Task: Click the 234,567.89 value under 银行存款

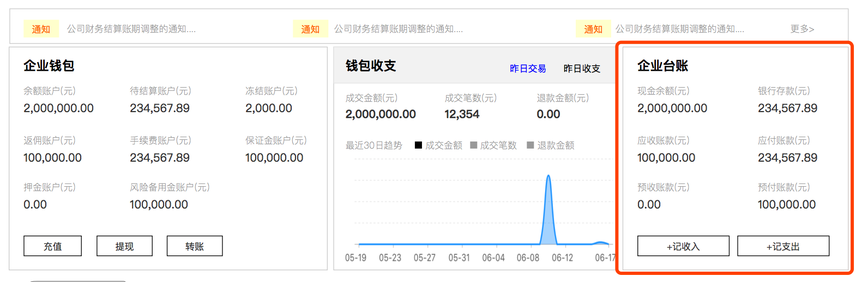Action: point(788,108)
